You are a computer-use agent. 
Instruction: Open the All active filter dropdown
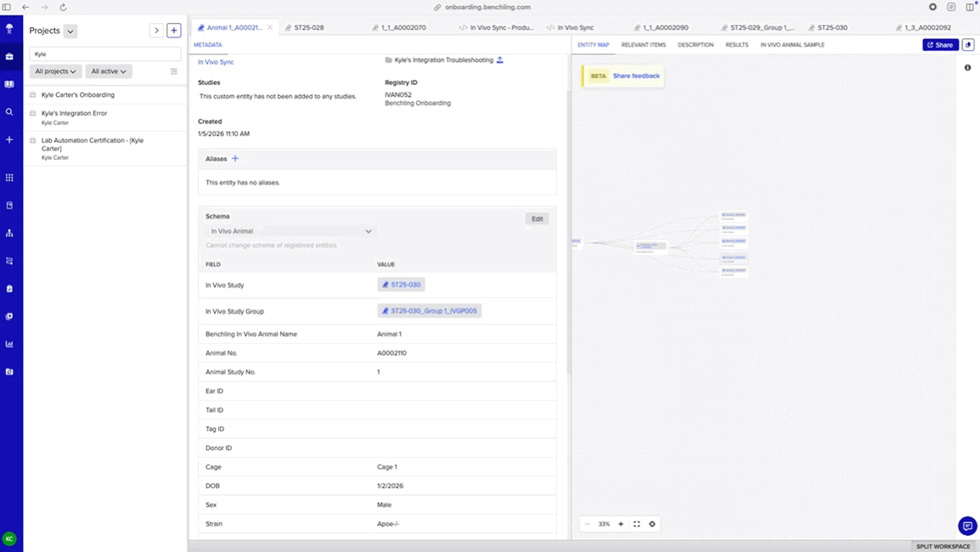109,71
